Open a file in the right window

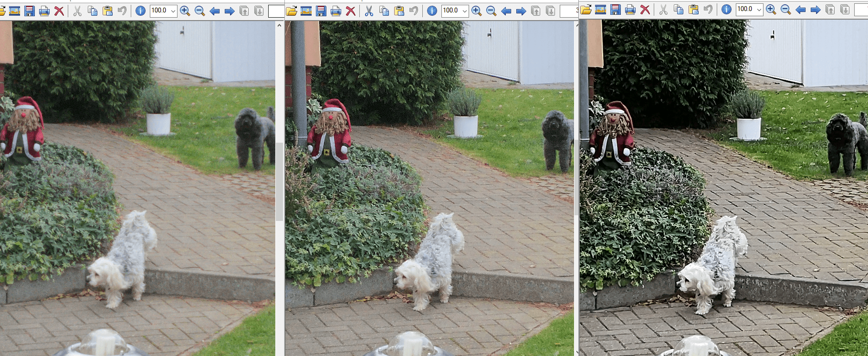pos(586,10)
